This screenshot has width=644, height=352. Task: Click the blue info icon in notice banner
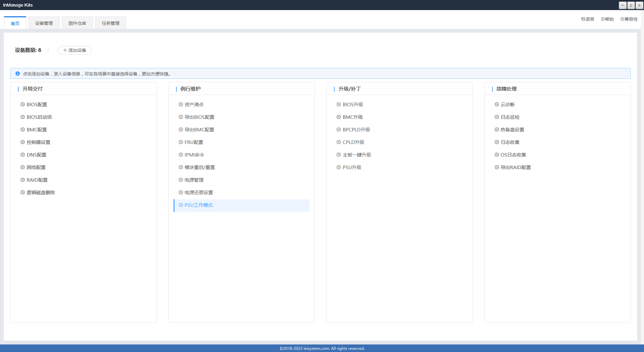pyautogui.click(x=18, y=74)
